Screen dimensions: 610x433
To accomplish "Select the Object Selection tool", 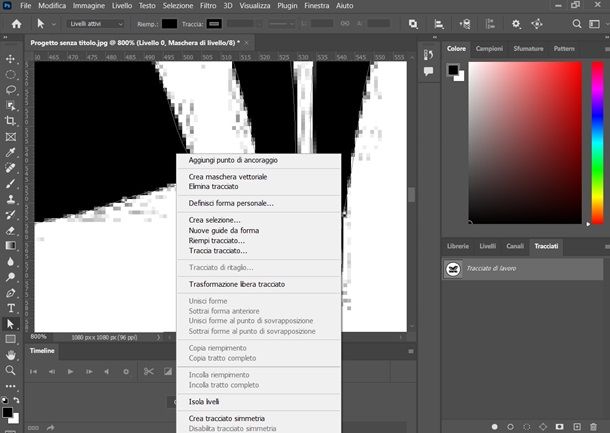I will (x=11, y=105).
